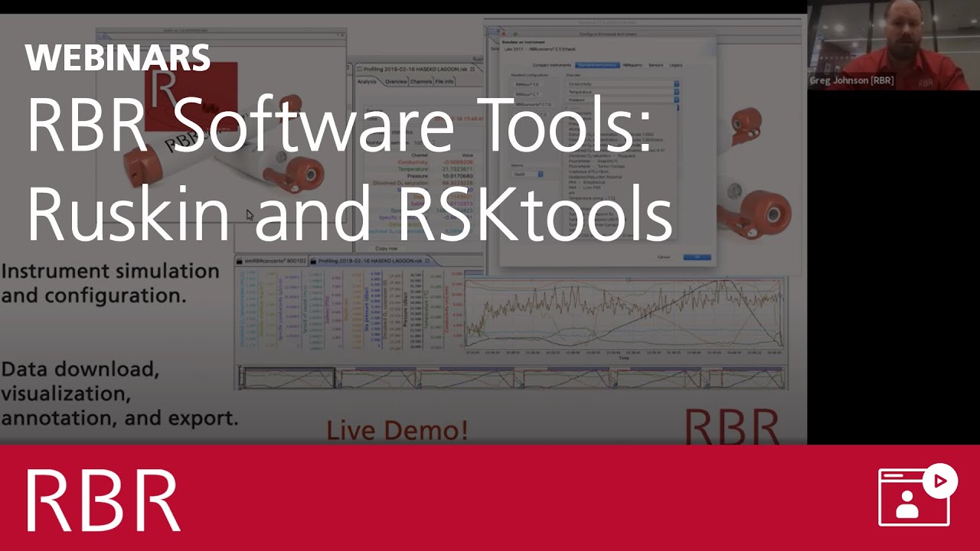Viewport: 980px width, 551px height.
Task: Switch to the Analysis tab
Action: click(x=367, y=81)
